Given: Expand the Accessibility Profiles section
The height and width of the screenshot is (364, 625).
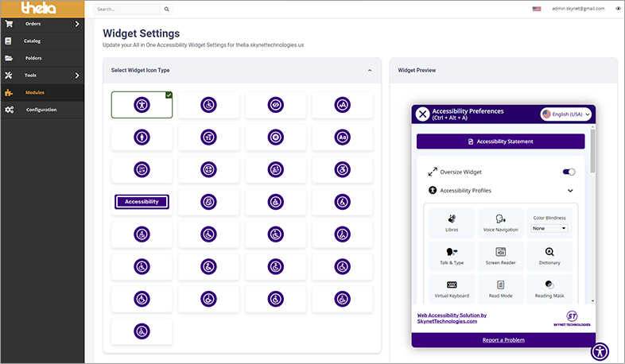Looking at the screenshot, I should point(570,191).
